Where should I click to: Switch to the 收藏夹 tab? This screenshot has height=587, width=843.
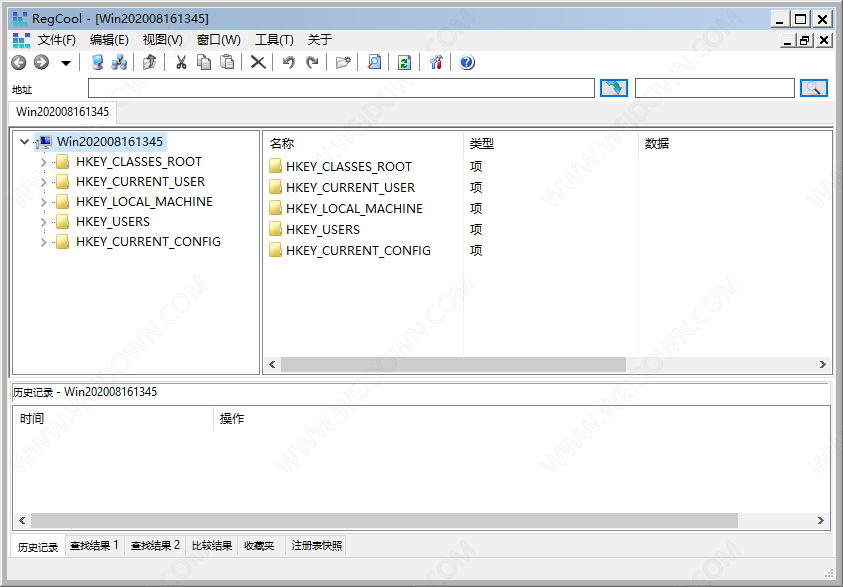(x=259, y=546)
